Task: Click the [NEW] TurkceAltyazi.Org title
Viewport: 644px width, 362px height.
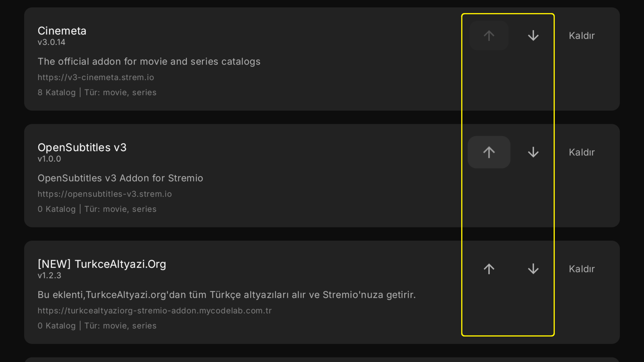Action: [x=102, y=264]
